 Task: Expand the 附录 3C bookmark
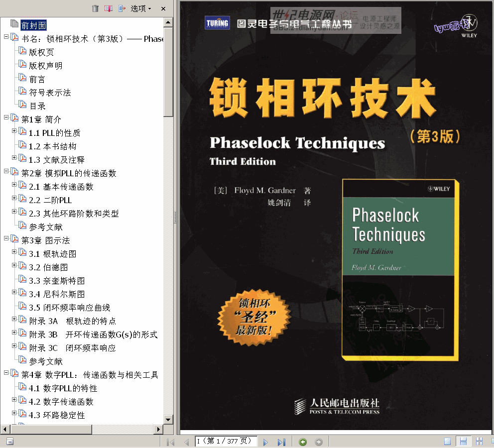[x=14, y=346]
